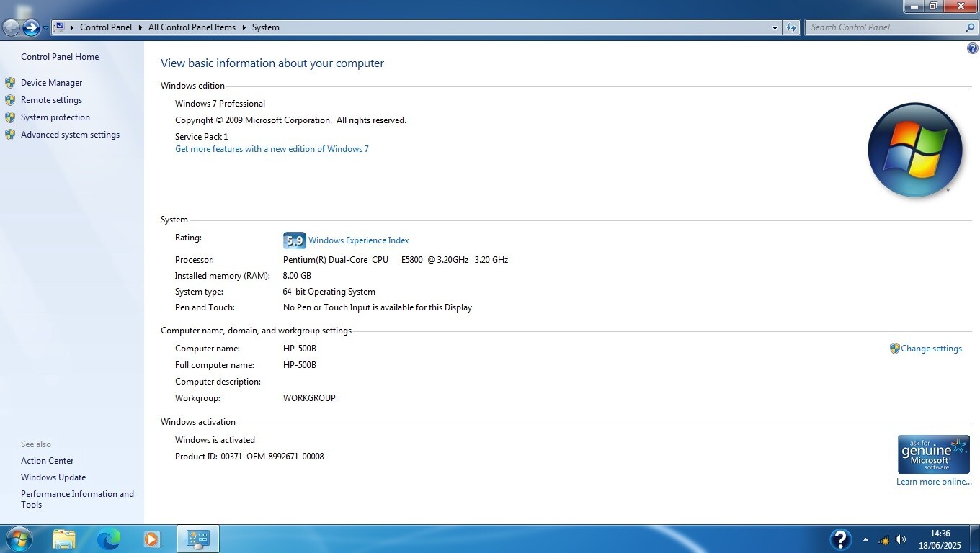Open Windows Update link
The width and height of the screenshot is (980, 553).
53,477
